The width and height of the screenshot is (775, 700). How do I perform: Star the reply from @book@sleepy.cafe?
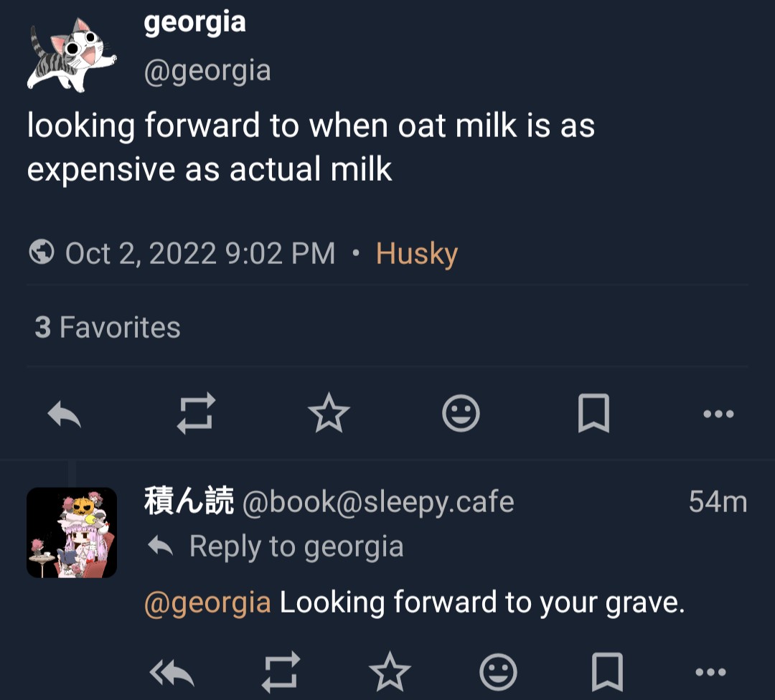point(390,673)
